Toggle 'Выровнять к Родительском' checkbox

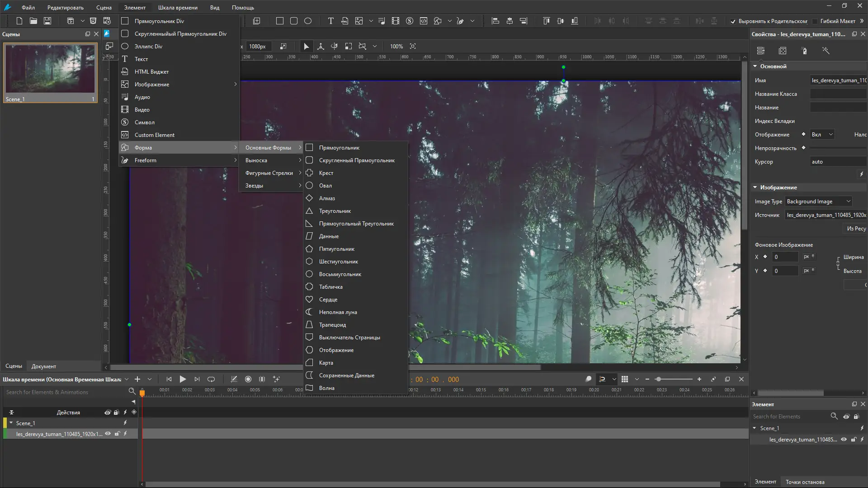tap(733, 21)
